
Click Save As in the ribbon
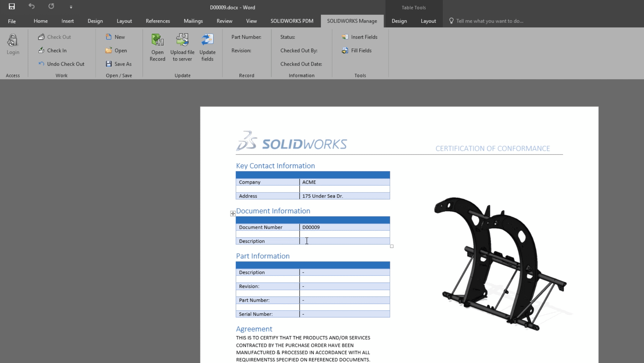(119, 64)
